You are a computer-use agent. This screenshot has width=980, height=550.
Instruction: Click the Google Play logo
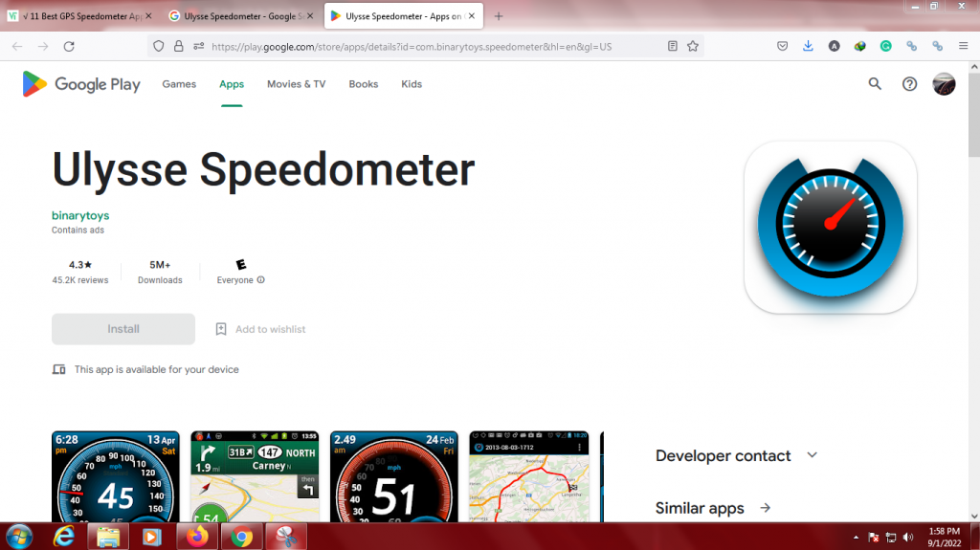pos(81,84)
